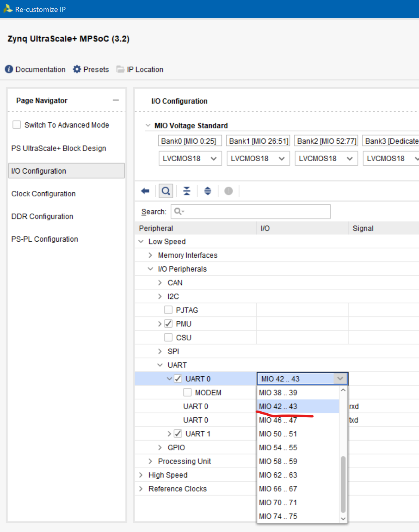Collapse the UART 0 node chevron
This screenshot has width=419, height=532.
coord(170,379)
